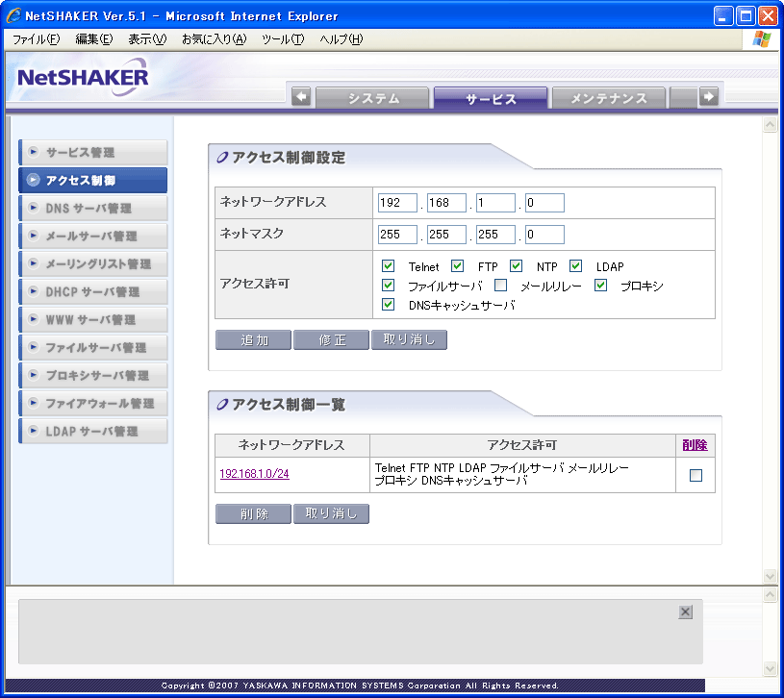Screen dimensions: 784x698
Task: Click the 削除 button below the list
Action: coord(253,513)
